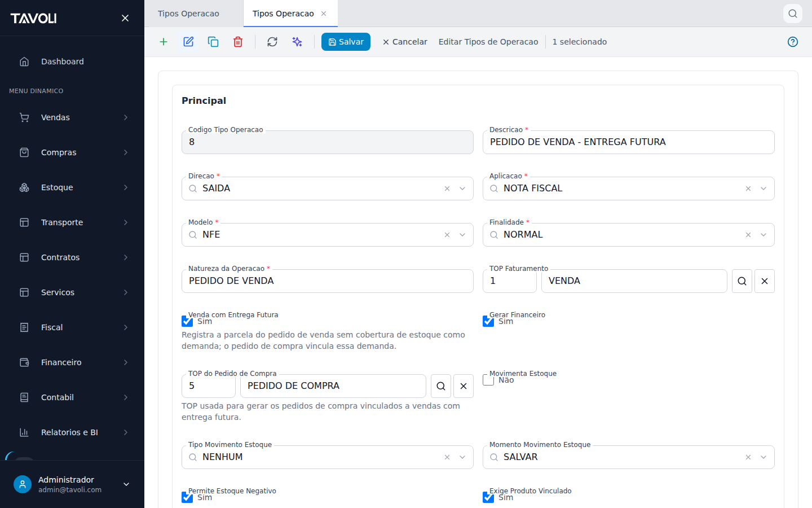Open the Aplicacao dropdown arrow
The width and height of the screenshot is (812, 508).
click(x=764, y=189)
